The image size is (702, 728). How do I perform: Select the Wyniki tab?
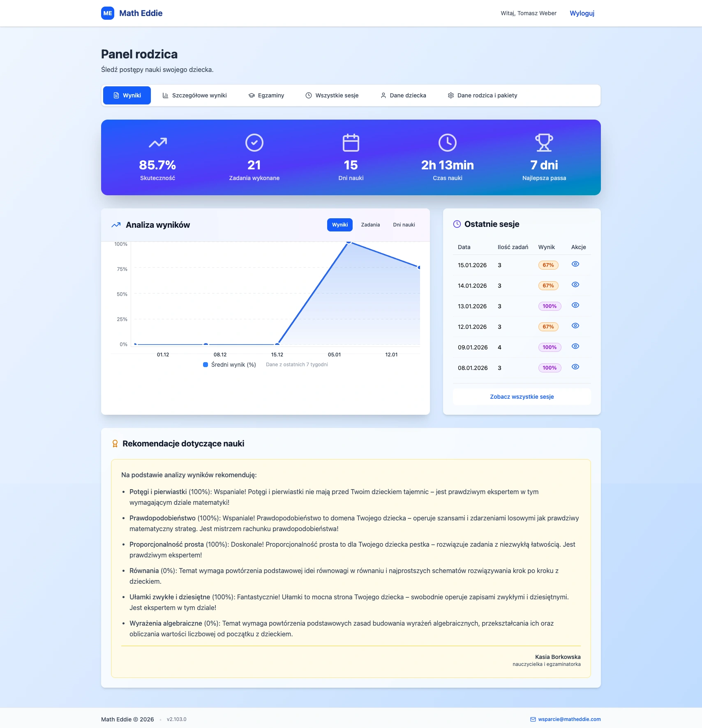point(127,95)
